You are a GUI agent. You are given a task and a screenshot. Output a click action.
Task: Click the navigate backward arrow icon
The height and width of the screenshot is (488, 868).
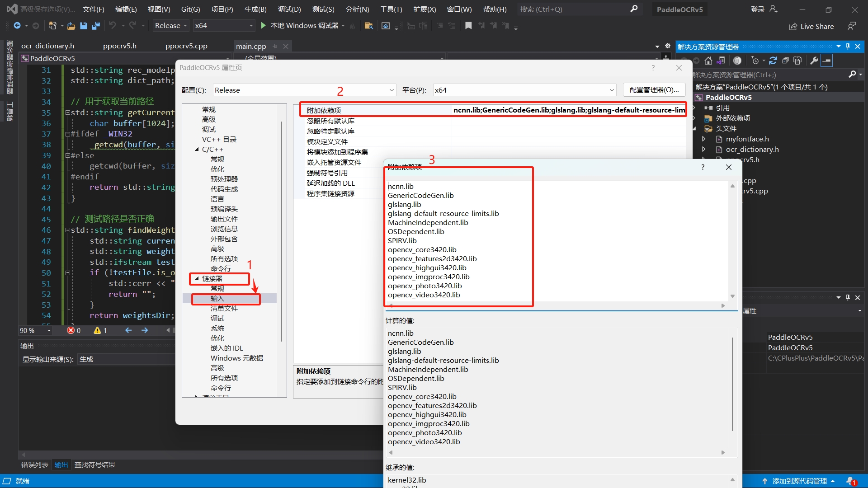17,26
